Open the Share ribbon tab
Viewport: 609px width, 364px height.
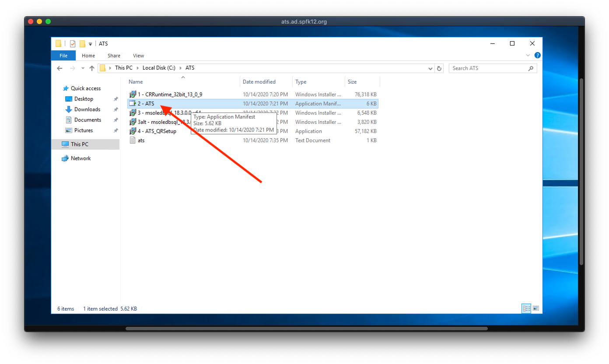(114, 56)
